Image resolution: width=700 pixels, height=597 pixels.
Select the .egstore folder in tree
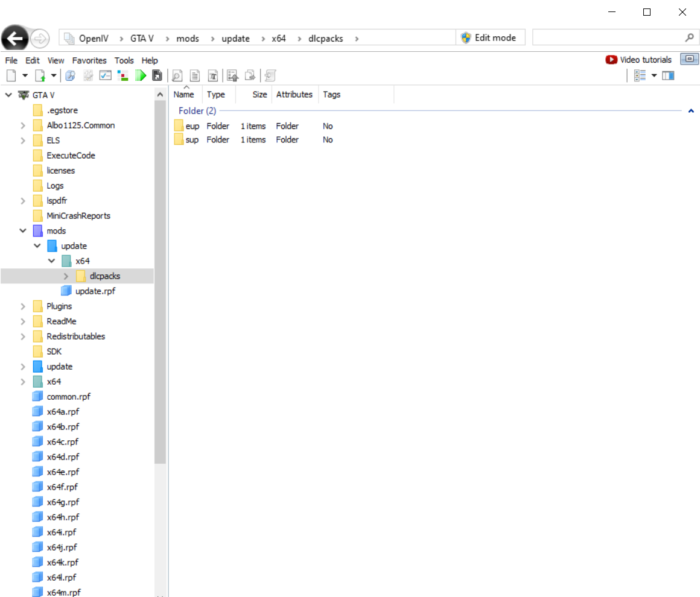point(62,110)
